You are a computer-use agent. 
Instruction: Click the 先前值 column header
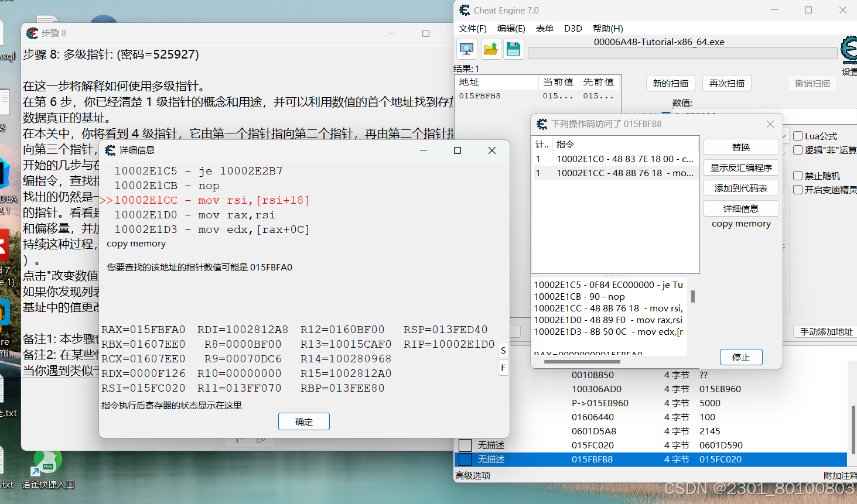point(599,82)
